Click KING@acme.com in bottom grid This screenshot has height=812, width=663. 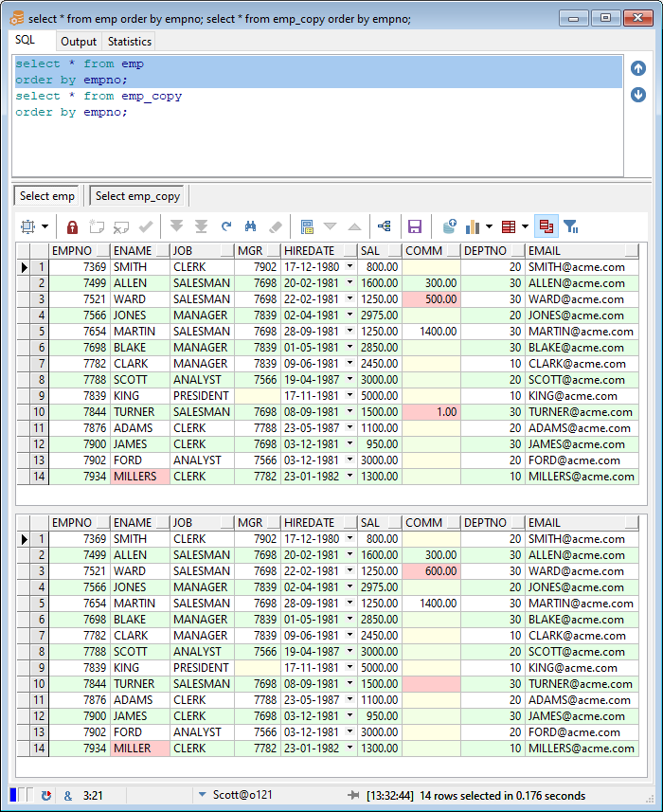[582, 668]
